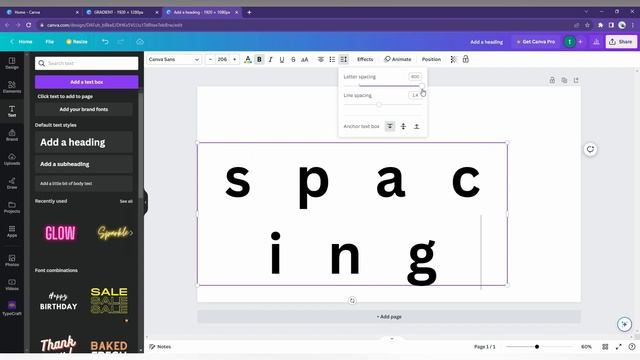The width and height of the screenshot is (640, 360).
Task: Click Add a little bit of body text
Action: (x=84, y=184)
